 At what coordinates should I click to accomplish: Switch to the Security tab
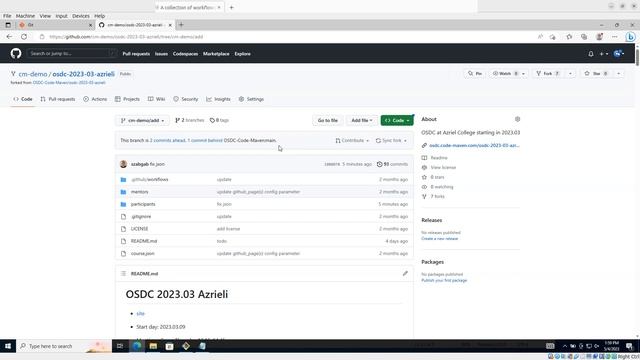coord(186,99)
